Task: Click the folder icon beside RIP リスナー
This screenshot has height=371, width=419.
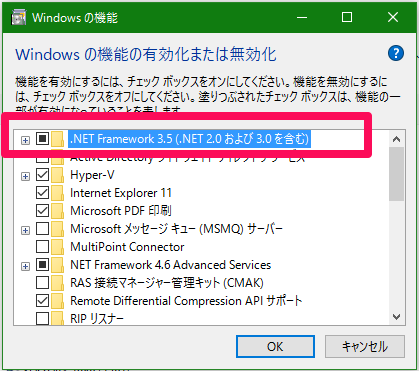Action: pos(57,318)
